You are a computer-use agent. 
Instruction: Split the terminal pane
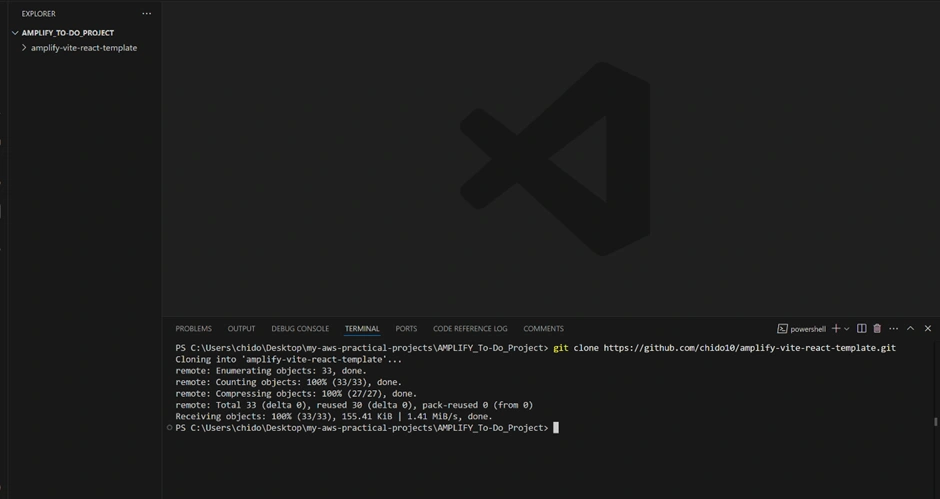(x=862, y=329)
